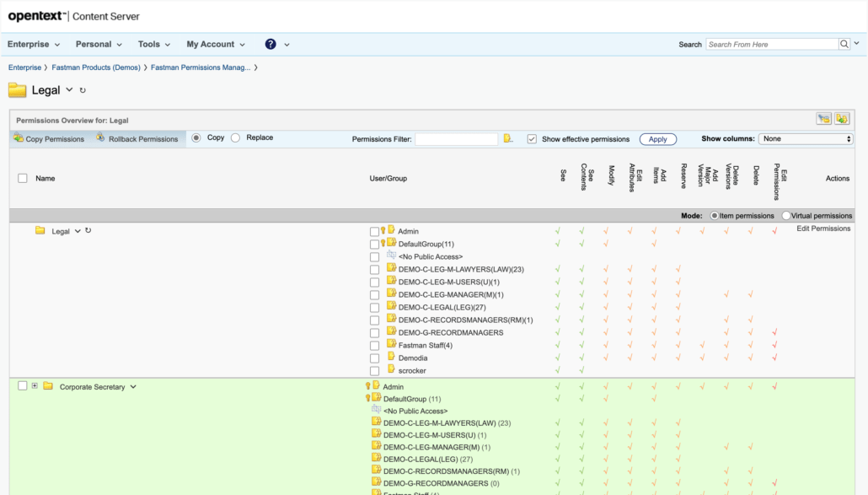This screenshot has height=495, width=868.
Task: Check the Admin checkbox in Legal section
Action: point(375,231)
